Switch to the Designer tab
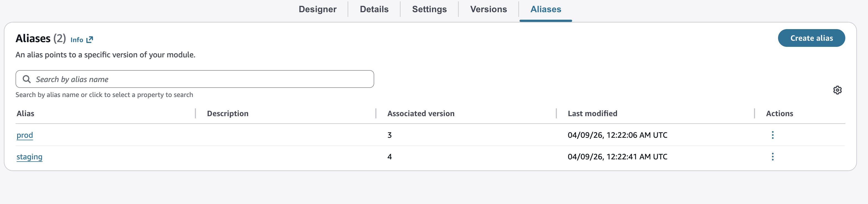Viewport: 868px width, 204px height. [317, 9]
